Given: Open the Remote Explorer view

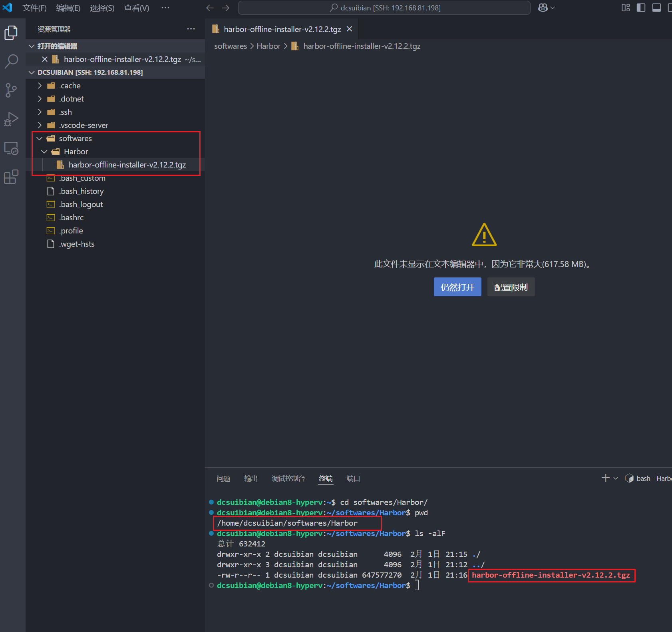Looking at the screenshot, I should (11, 148).
